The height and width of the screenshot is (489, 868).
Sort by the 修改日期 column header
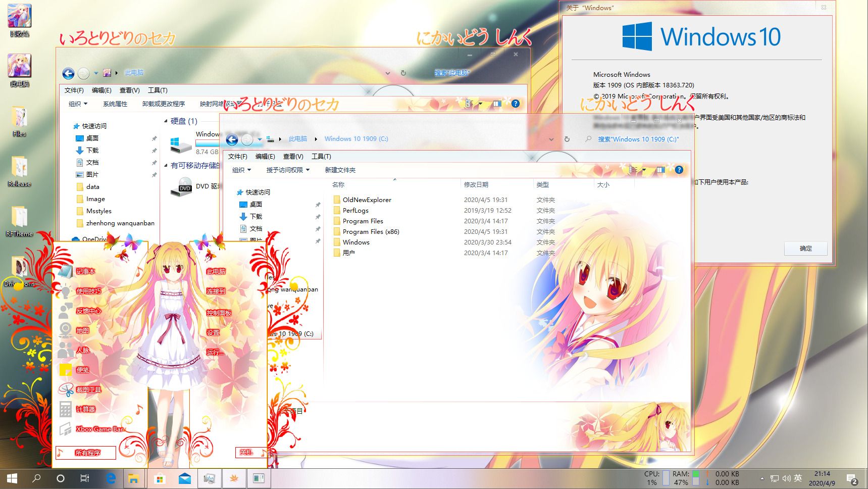476,185
